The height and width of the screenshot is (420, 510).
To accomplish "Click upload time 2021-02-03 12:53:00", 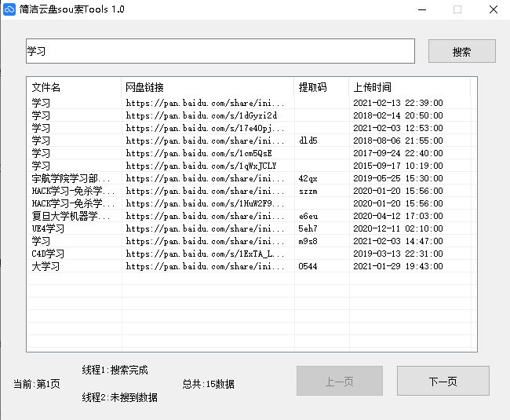I will (x=398, y=128).
